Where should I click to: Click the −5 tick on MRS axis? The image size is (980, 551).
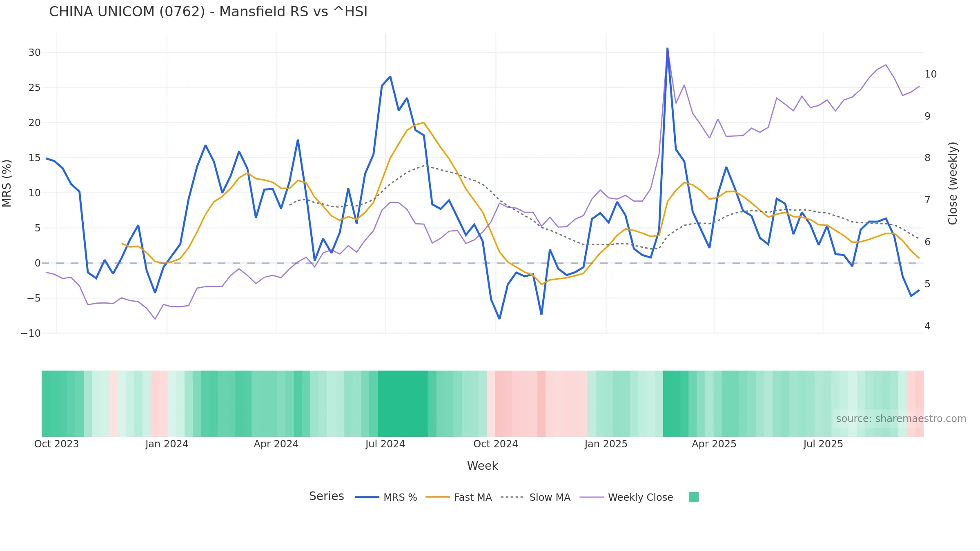(x=34, y=298)
